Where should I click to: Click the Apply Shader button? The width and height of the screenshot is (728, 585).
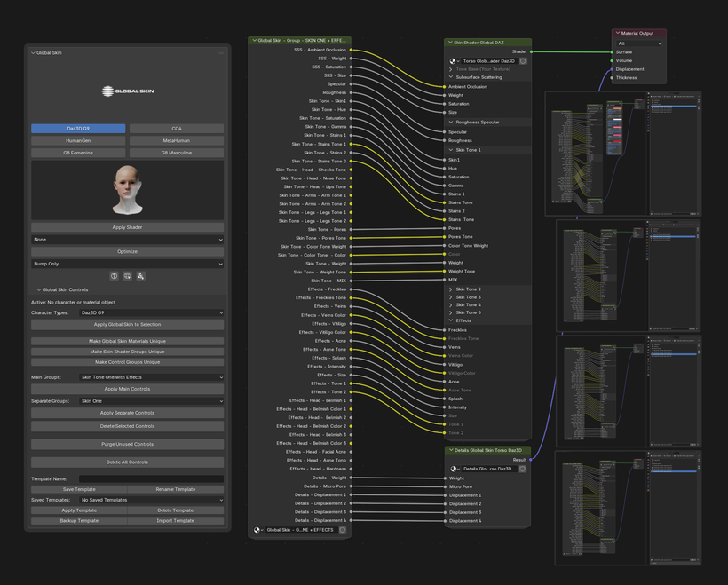[127, 227]
